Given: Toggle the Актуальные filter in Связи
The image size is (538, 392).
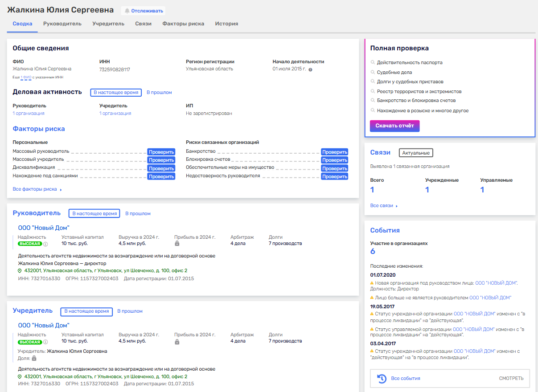Looking at the screenshot, I should click(x=415, y=153).
